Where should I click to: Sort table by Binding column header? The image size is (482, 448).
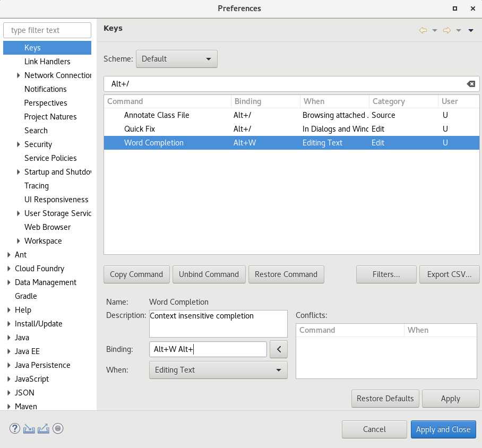(x=265, y=101)
